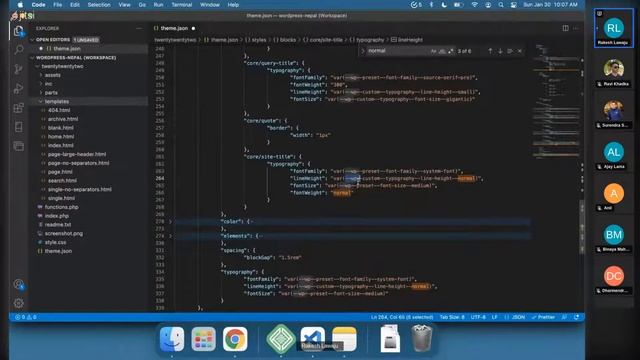640x360 pixels.
Task: Toggle Find in Selection option
Action: [x=510, y=51]
